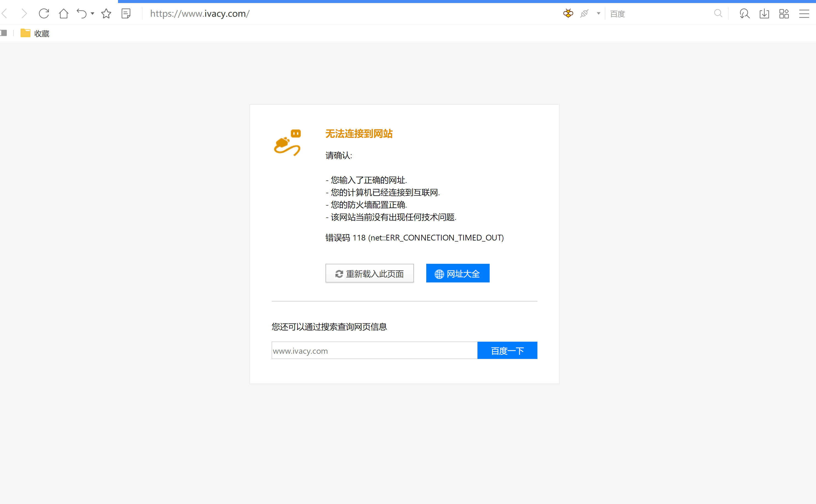Expand the dropdown arrow beside plug icon
This screenshot has width=816, height=504.
point(599,14)
